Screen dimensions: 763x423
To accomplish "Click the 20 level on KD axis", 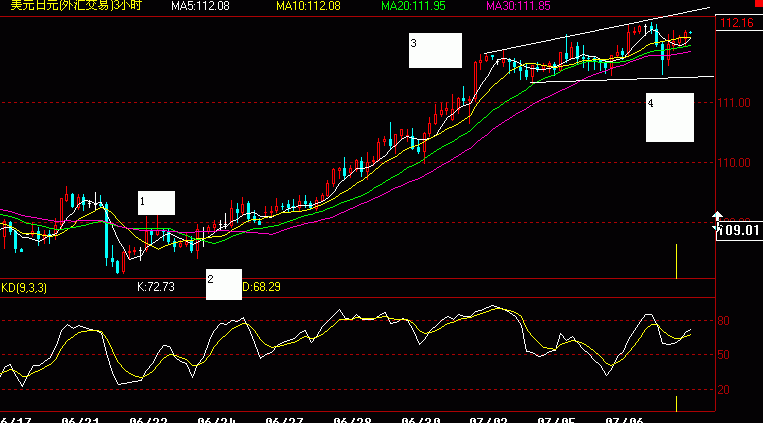I will 724,389.
